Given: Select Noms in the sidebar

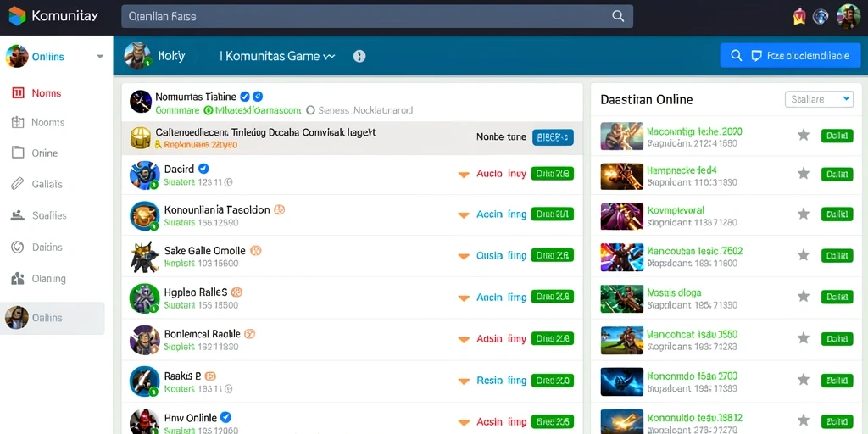Looking at the screenshot, I should 47,93.
